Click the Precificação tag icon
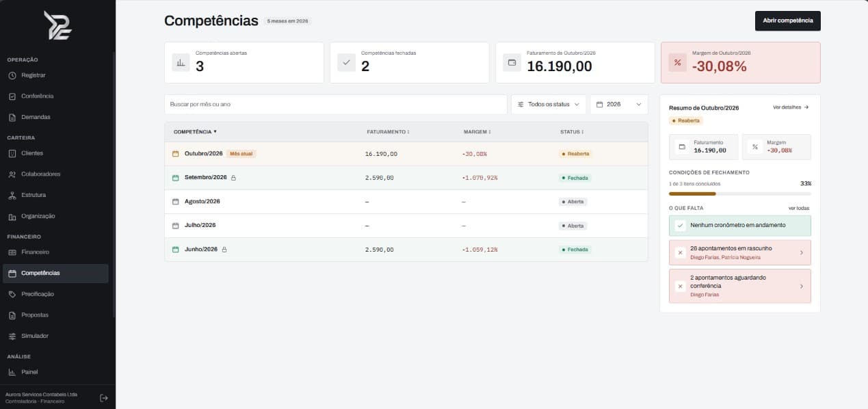The image size is (868, 409). (12, 294)
